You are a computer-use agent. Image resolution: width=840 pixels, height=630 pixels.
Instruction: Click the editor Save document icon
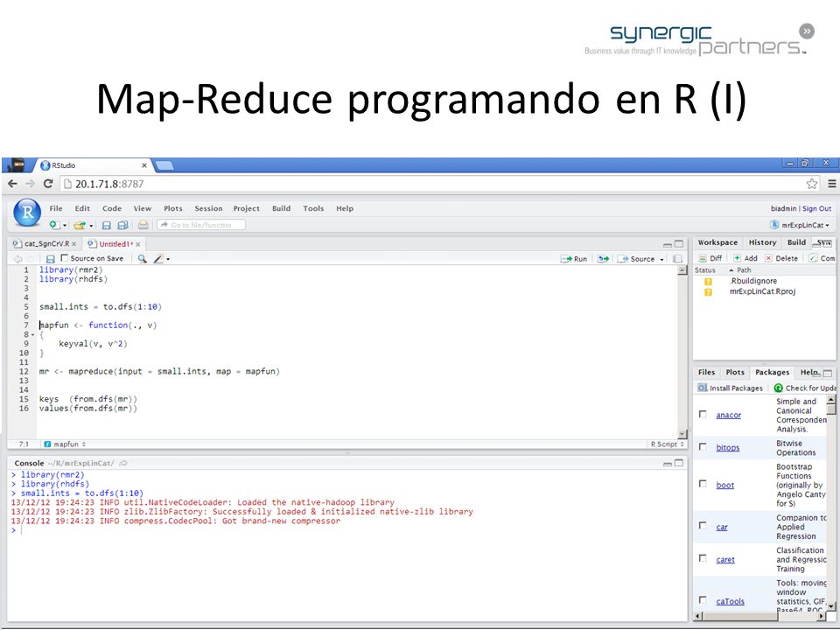(x=51, y=259)
